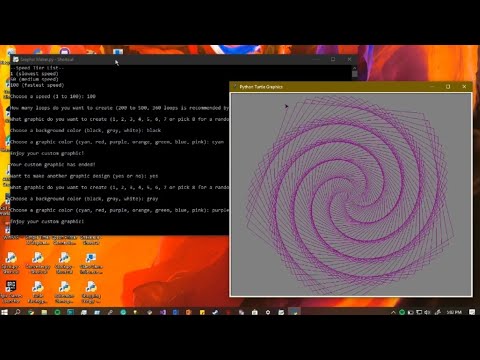Open Steam from the taskbar
This screenshot has height=360, width=480.
[215, 312]
